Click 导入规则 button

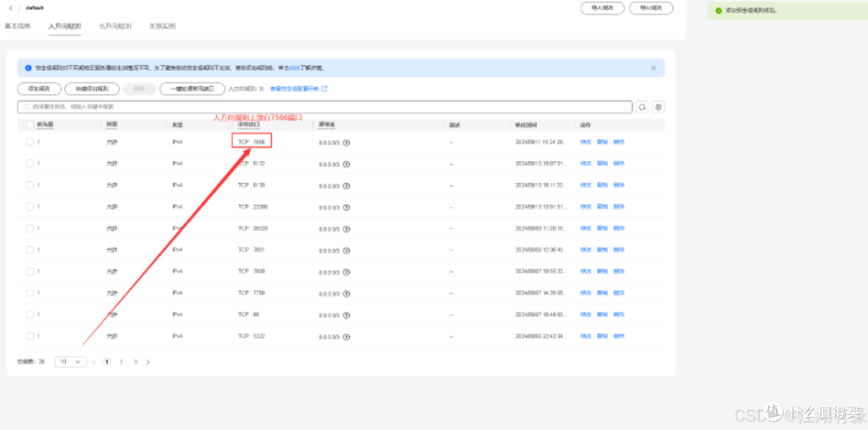602,8
